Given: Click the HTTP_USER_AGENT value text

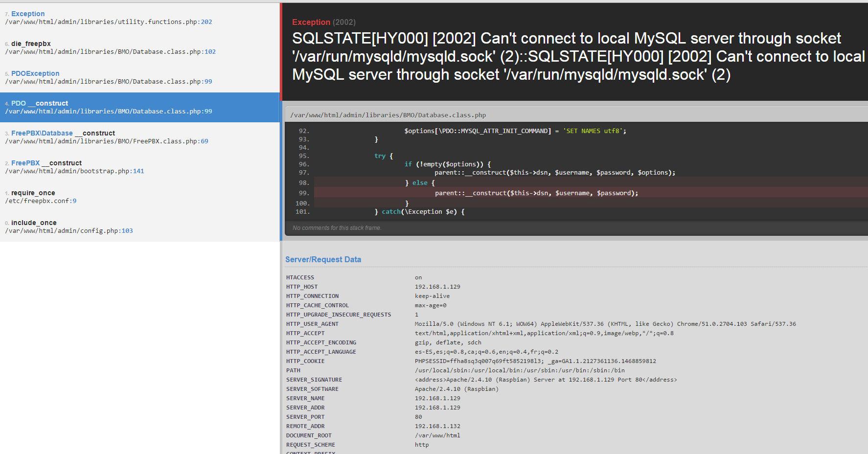Looking at the screenshot, I should coord(605,324).
